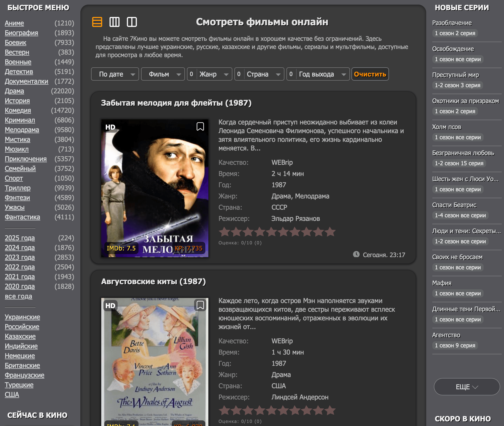Switch to three-column grid view icon
504x426 pixels.
coord(115,22)
